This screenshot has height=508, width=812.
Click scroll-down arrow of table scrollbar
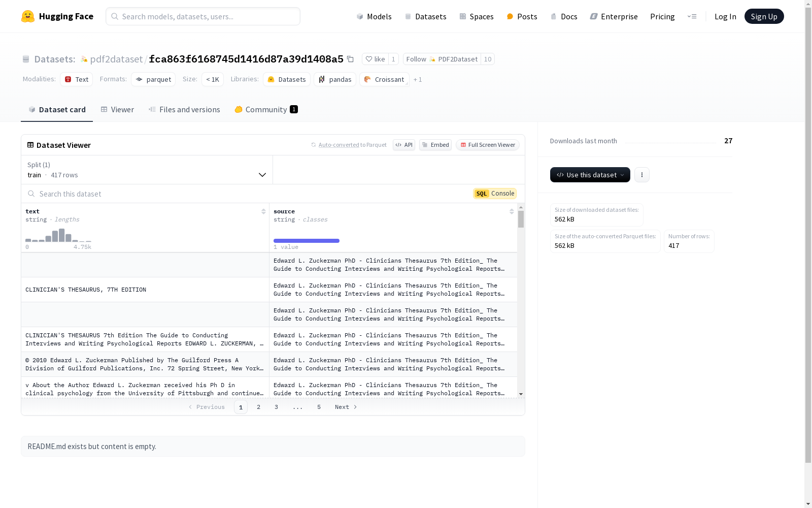[521, 394]
